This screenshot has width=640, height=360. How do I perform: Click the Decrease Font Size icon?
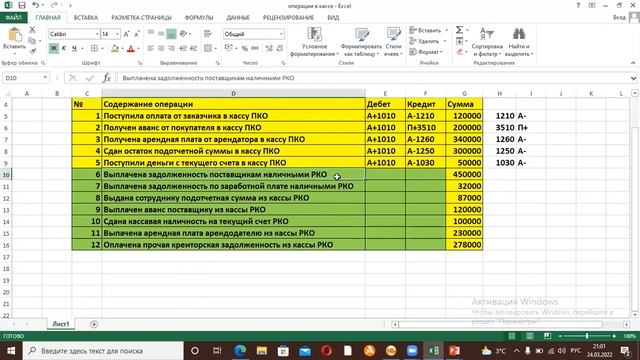point(137,34)
